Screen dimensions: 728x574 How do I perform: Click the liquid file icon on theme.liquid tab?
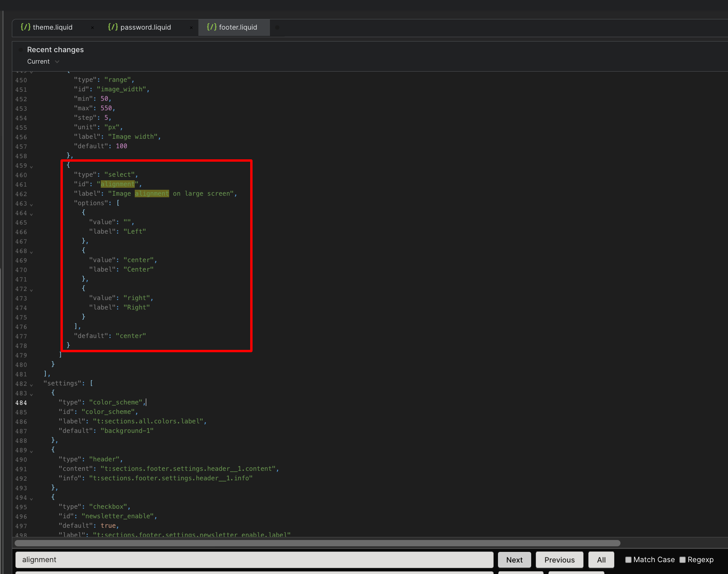[x=26, y=27]
